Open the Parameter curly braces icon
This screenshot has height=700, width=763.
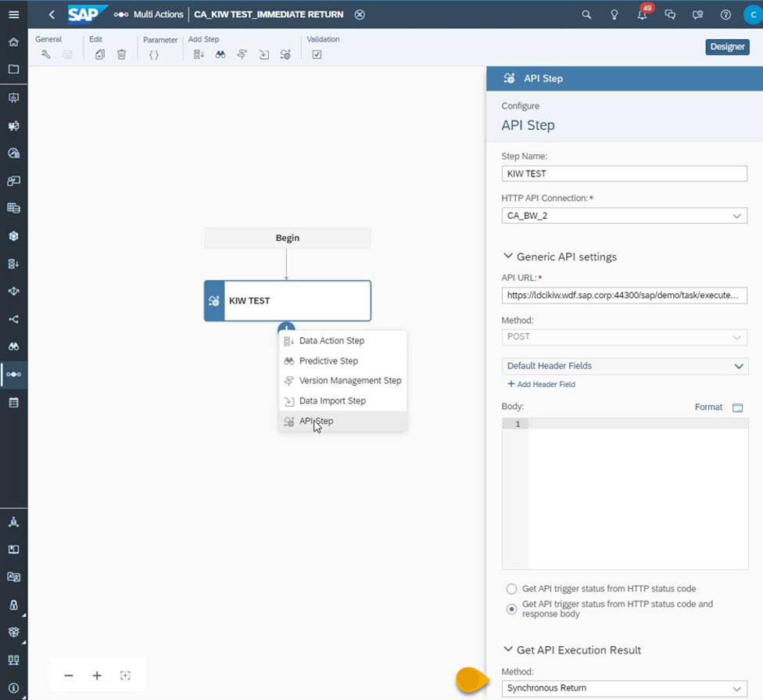coord(154,55)
